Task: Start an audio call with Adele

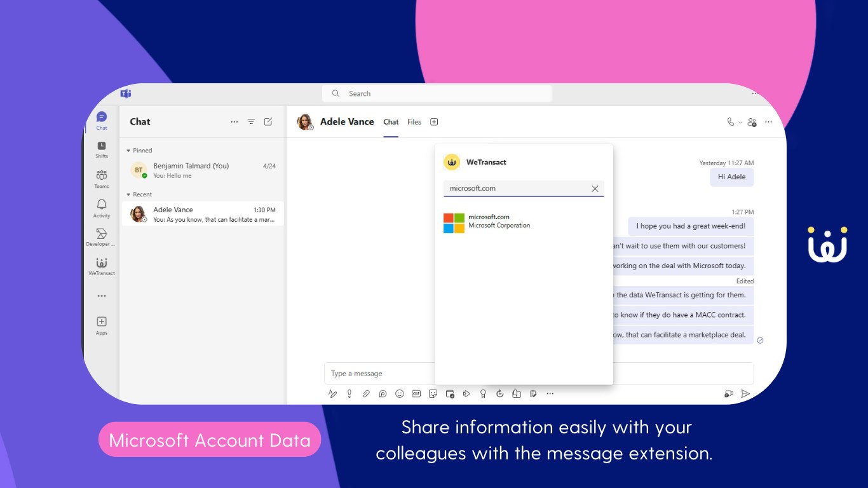Action: point(731,122)
